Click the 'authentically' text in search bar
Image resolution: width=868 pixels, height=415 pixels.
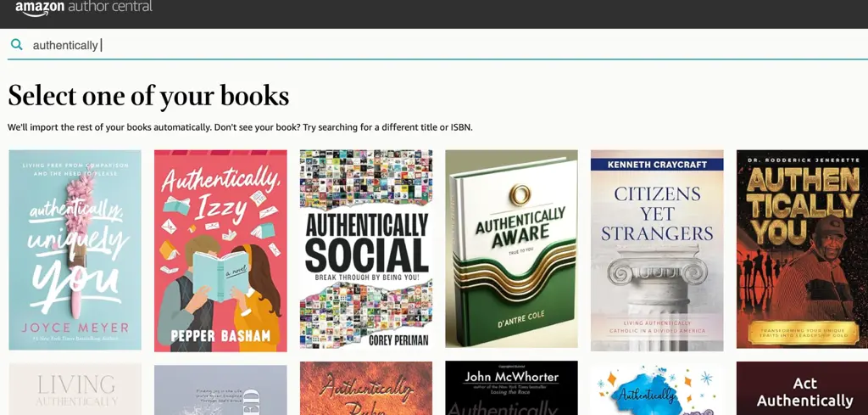(x=65, y=46)
